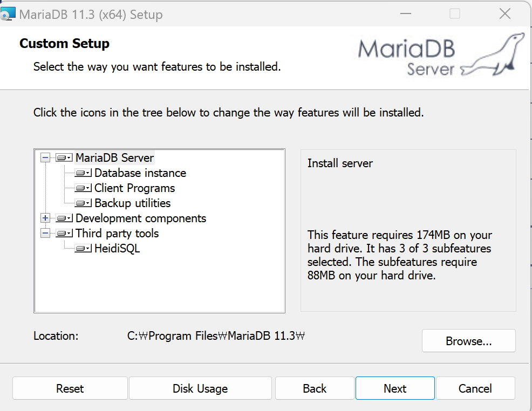Image resolution: width=532 pixels, height=411 pixels.
Task: Open the Development components feature drive icon
Action: [64, 218]
